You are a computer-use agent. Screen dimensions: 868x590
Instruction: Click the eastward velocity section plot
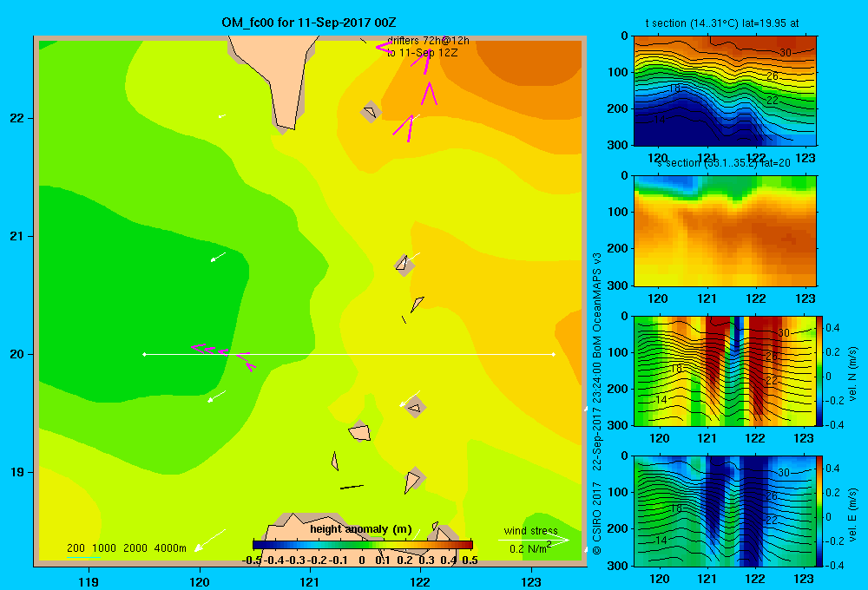(x=725, y=511)
